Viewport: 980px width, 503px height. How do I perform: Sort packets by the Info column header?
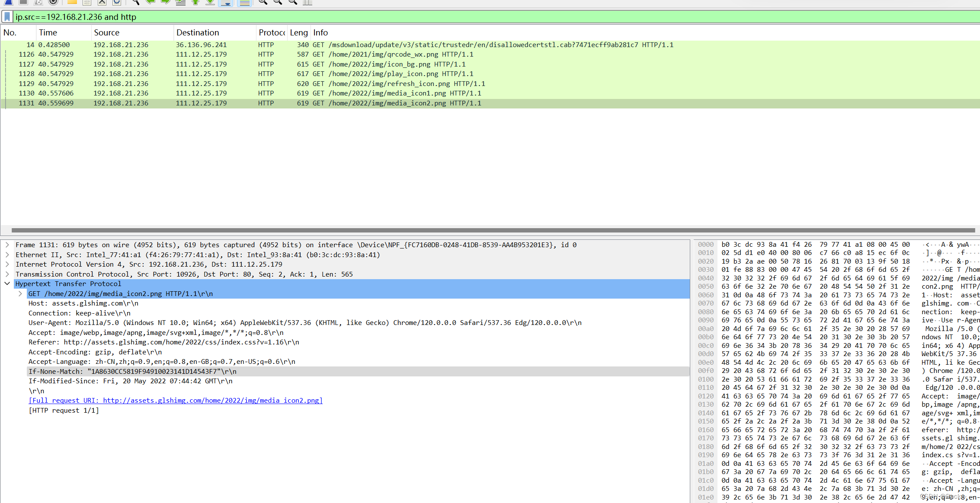tap(645, 32)
